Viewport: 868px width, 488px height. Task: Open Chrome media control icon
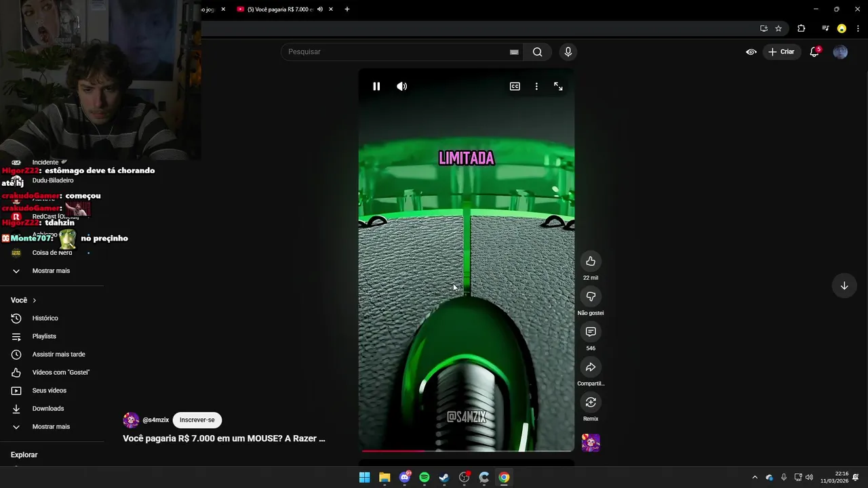click(x=825, y=28)
